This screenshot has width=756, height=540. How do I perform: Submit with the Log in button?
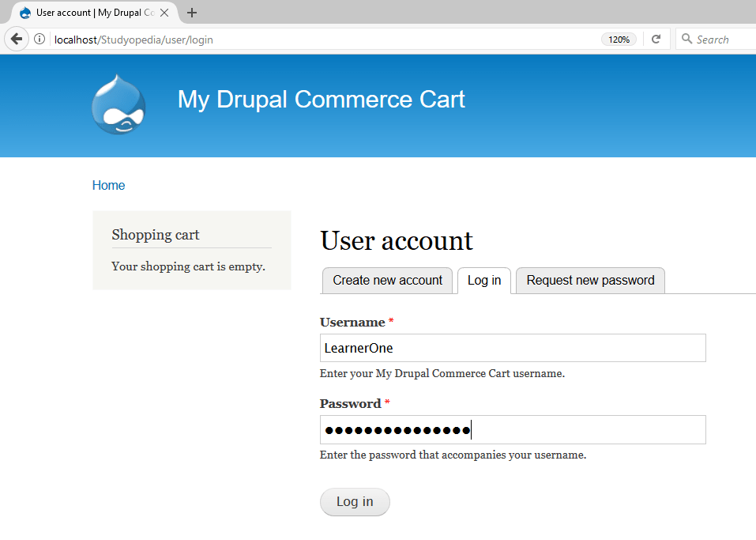point(355,502)
